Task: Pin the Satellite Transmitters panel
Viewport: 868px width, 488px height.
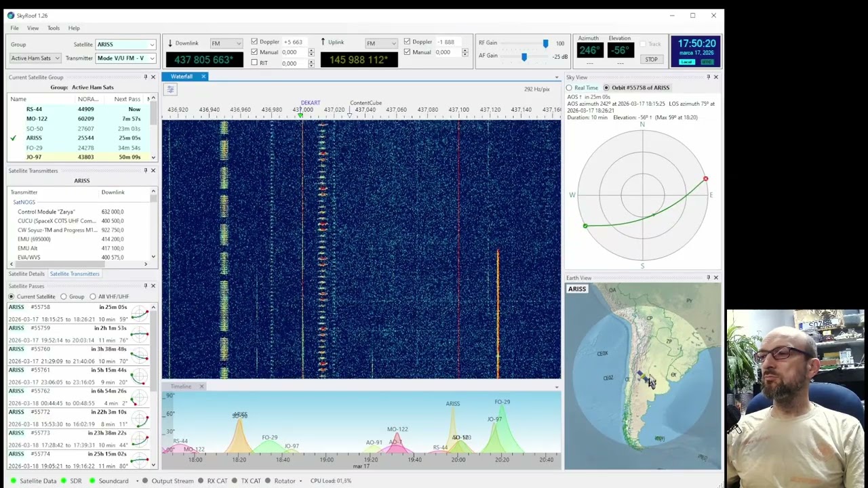Action: [145, 170]
